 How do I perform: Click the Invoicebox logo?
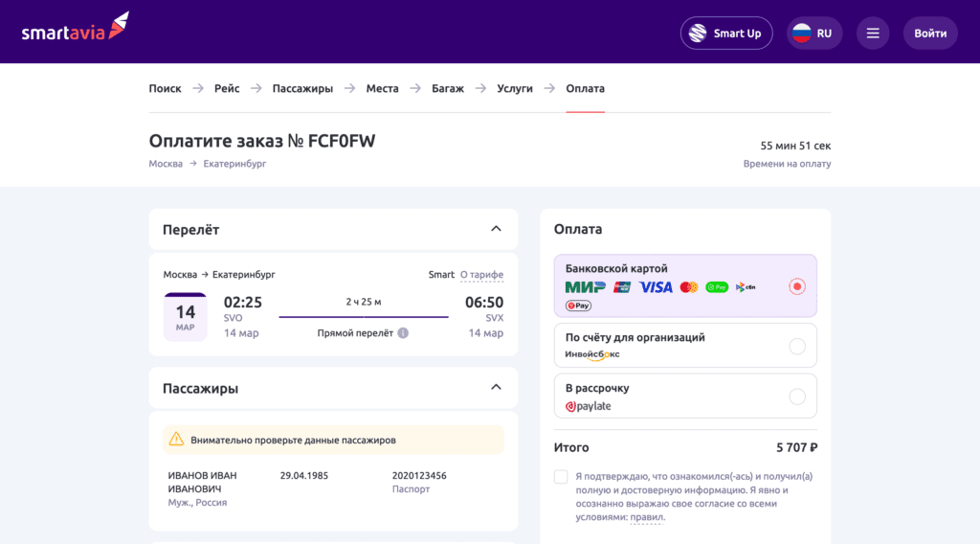coord(591,354)
